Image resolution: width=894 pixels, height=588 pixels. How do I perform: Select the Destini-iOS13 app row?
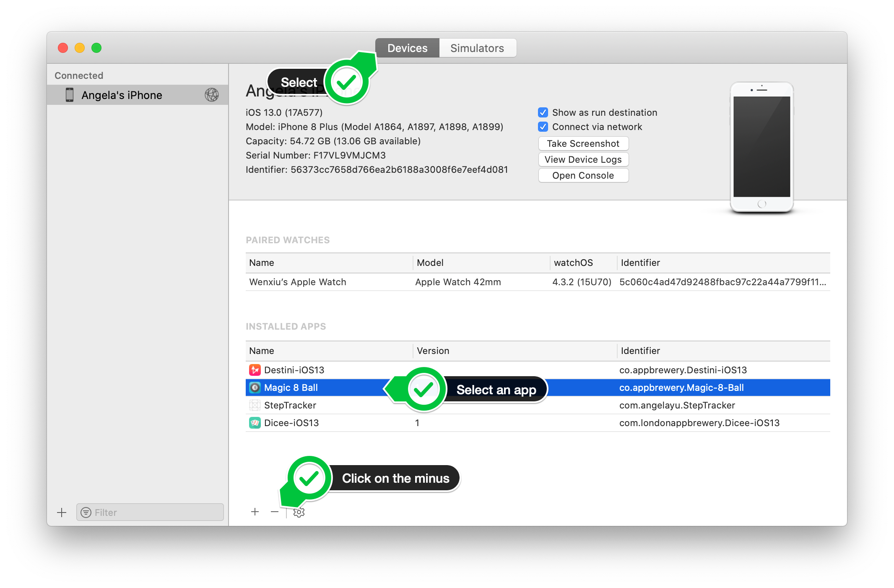(x=538, y=370)
